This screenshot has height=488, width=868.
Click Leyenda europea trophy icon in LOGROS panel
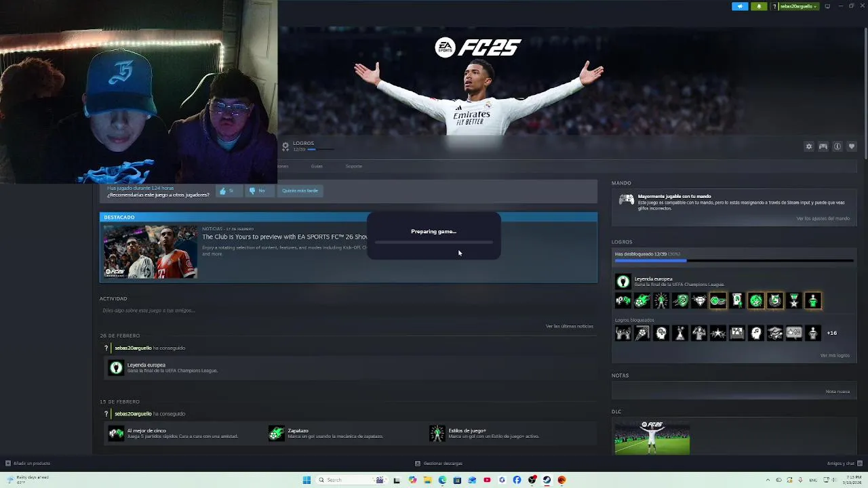tap(623, 282)
